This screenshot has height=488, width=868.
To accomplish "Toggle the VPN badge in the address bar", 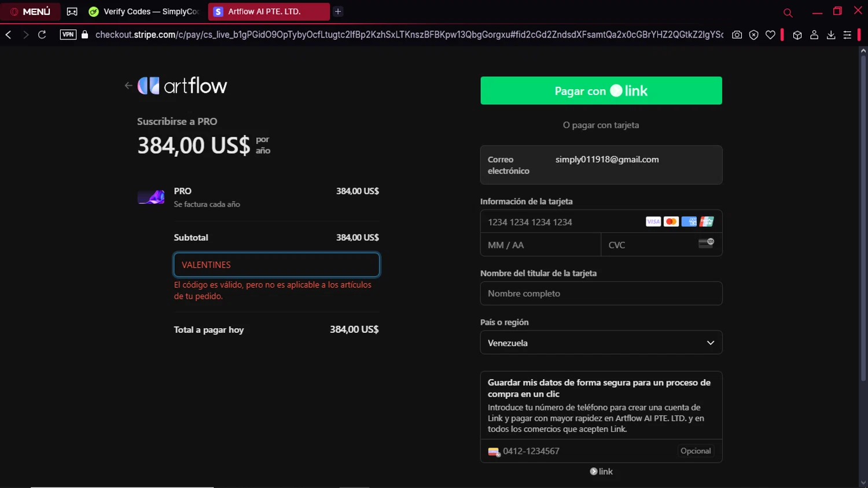I will (68, 35).
